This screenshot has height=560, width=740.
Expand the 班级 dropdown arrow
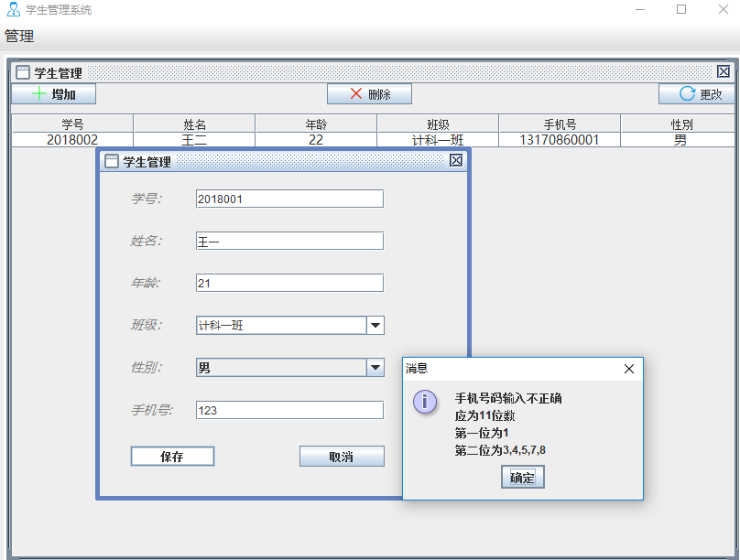click(375, 325)
